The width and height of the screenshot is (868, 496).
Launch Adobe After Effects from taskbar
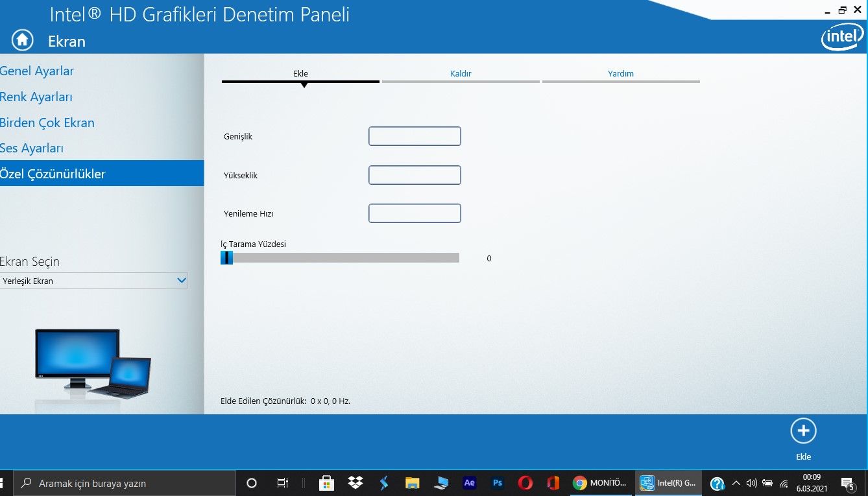pos(470,483)
